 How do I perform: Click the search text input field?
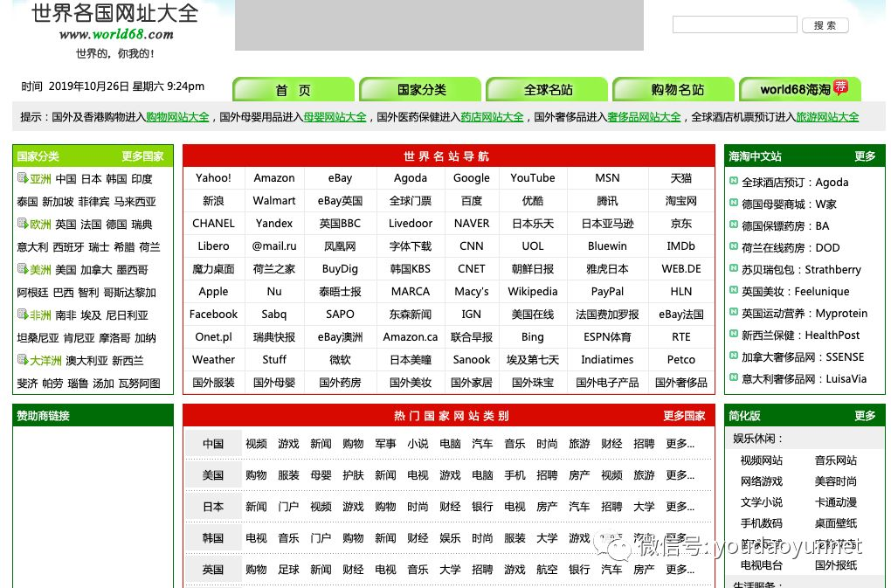(x=735, y=24)
